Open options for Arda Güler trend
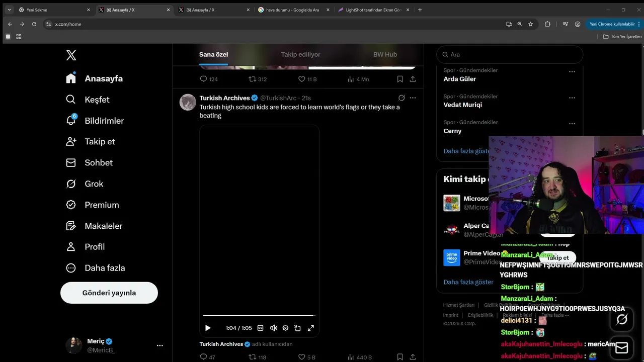The width and height of the screenshot is (644, 362). click(x=572, y=71)
